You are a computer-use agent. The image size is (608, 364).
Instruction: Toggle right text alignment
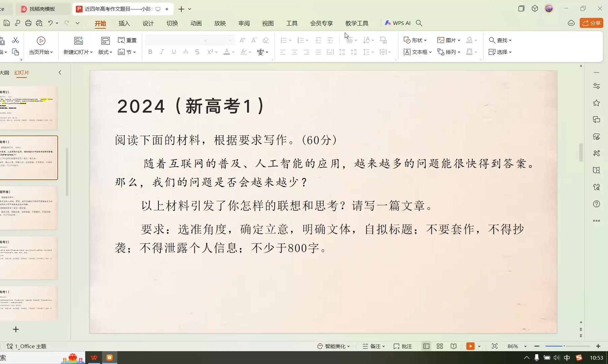[x=306, y=52]
